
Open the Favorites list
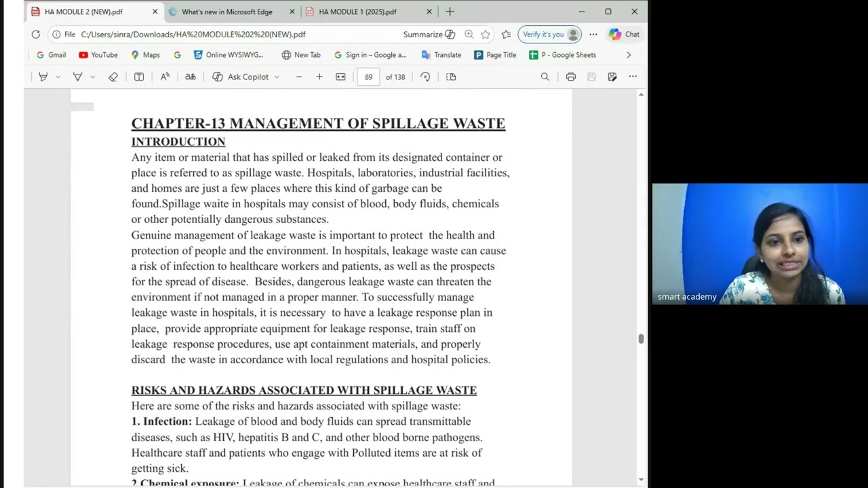coord(506,34)
